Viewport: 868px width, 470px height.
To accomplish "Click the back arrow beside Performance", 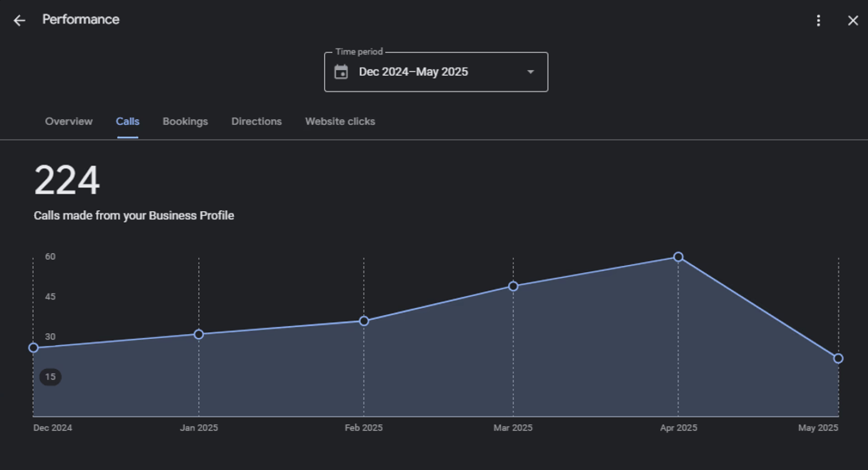I will coord(20,21).
